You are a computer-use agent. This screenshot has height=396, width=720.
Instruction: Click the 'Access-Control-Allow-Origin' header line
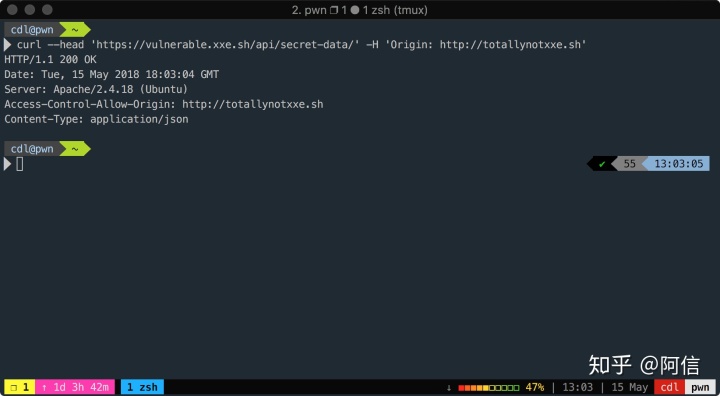pyautogui.click(x=164, y=104)
